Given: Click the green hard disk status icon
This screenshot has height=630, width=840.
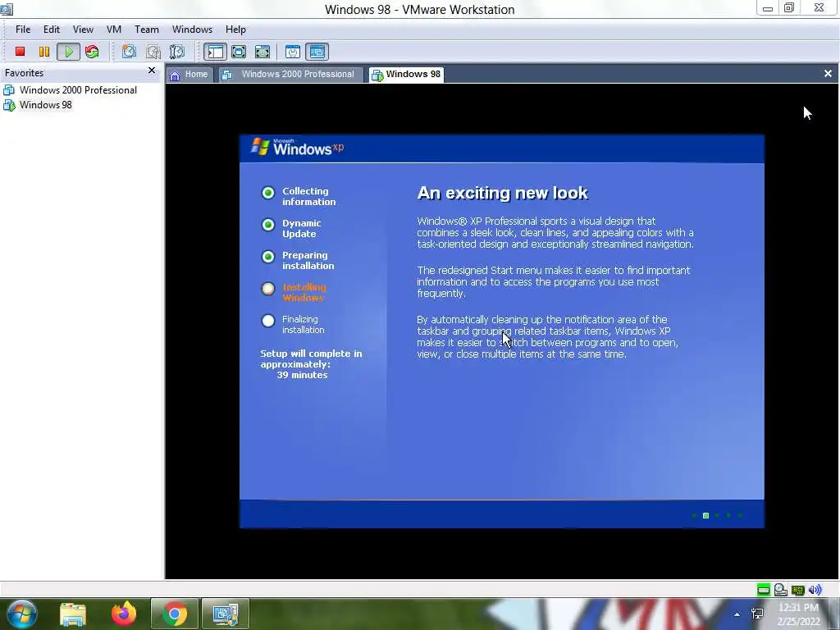Looking at the screenshot, I should click(x=764, y=590).
